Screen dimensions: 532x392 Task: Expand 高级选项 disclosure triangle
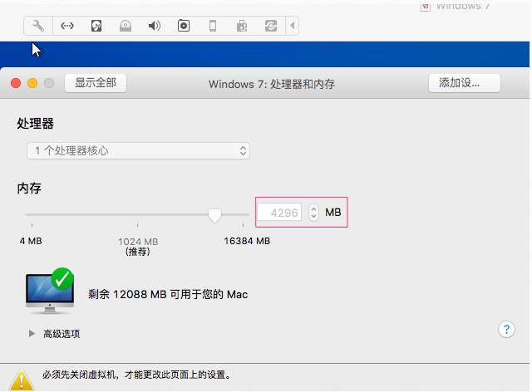point(32,334)
